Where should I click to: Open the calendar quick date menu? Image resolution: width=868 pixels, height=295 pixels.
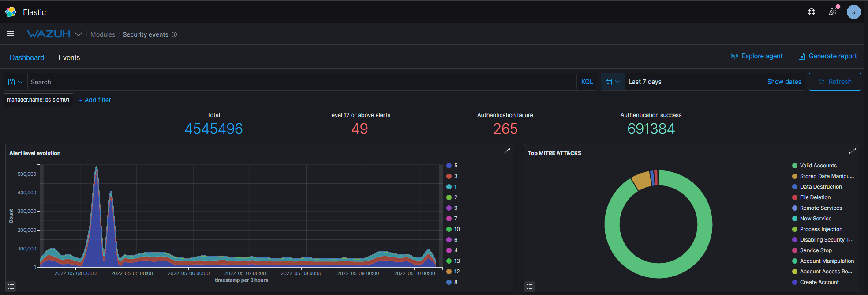pyautogui.click(x=613, y=82)
